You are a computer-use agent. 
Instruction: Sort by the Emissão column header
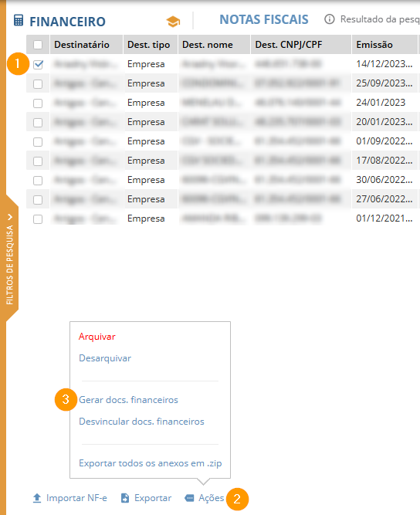(x=374, y=45)
